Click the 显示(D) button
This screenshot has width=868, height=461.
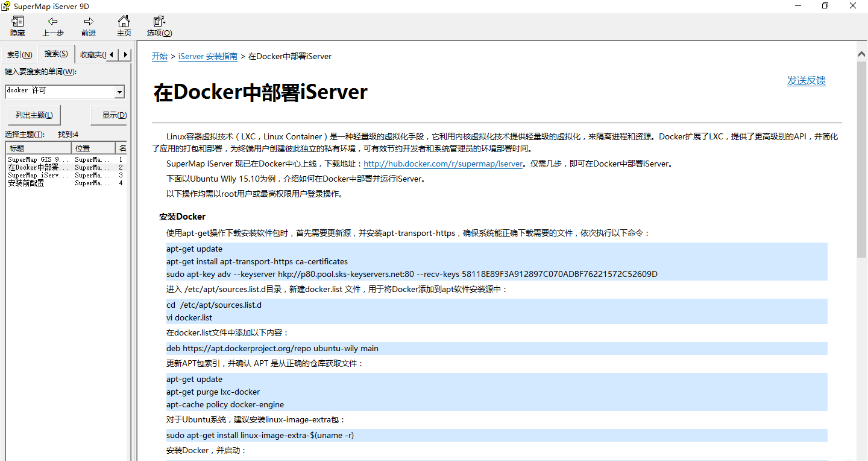pos(108,115)
